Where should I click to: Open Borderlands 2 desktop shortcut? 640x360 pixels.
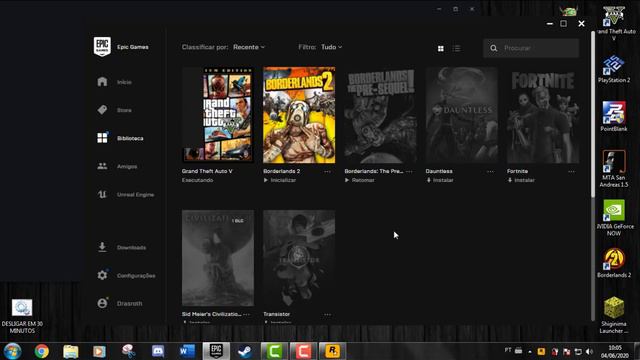[x=614, y=263]
